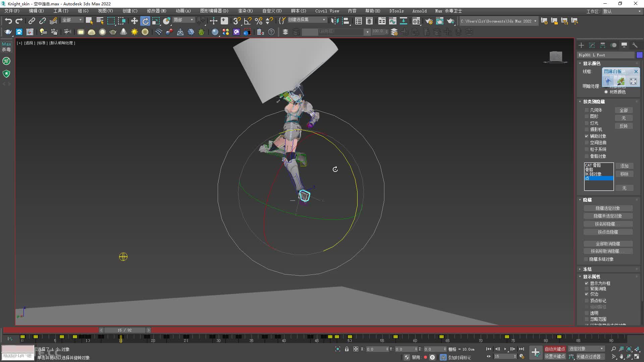Click the time slider showing 15 / 92
Screen dimensions: 644x362
pyautogui.click(x=124, y=330)
